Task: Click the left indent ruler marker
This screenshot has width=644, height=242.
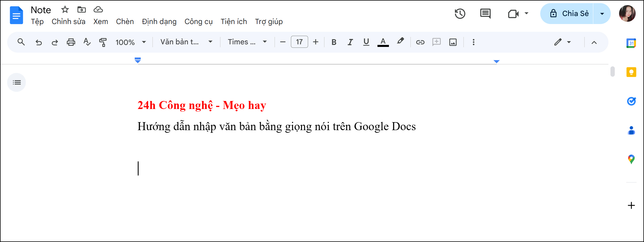Action: point(138,60)
